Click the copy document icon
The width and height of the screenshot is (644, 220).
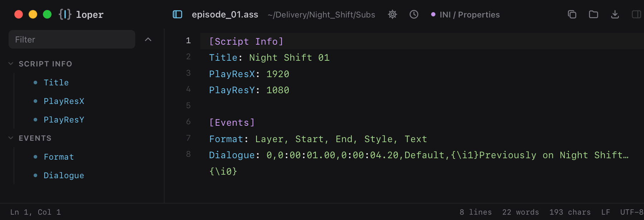(x=572, y=14)
